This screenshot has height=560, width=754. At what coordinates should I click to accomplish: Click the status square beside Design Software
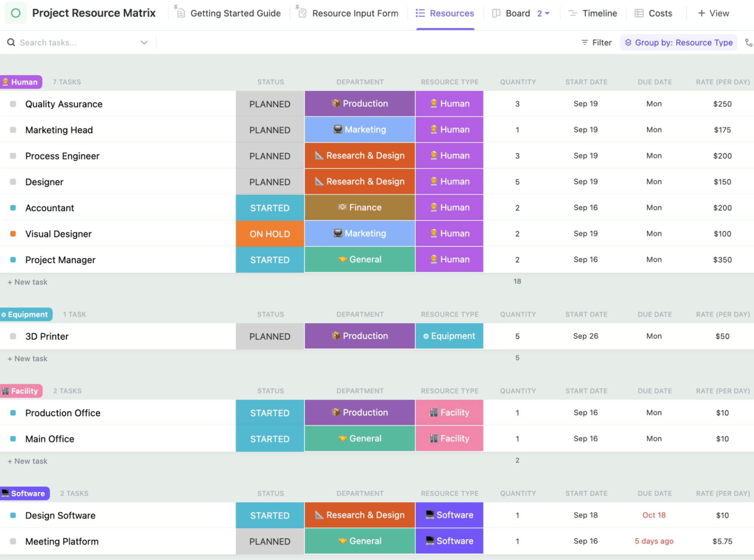tap(13, 515)
